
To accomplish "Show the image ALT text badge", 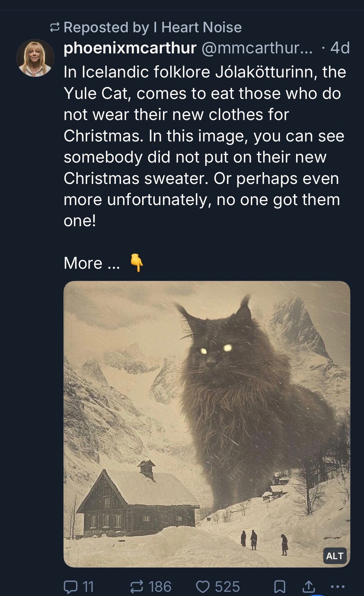I will point(335,556).
